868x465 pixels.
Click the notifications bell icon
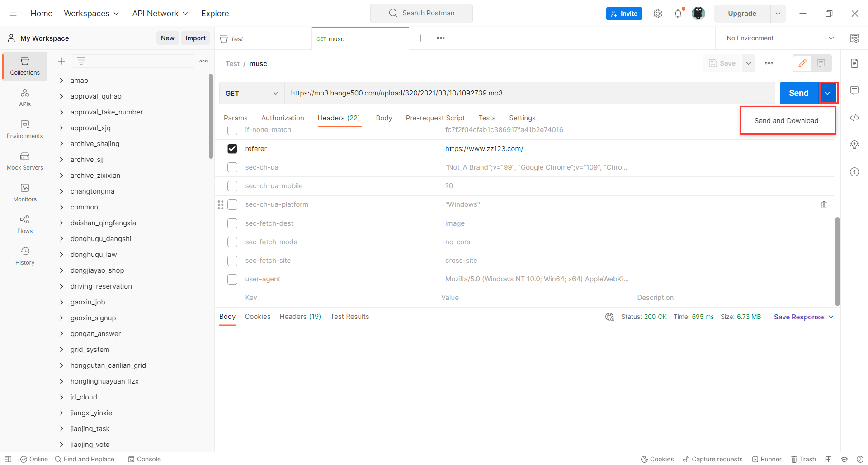678,14
